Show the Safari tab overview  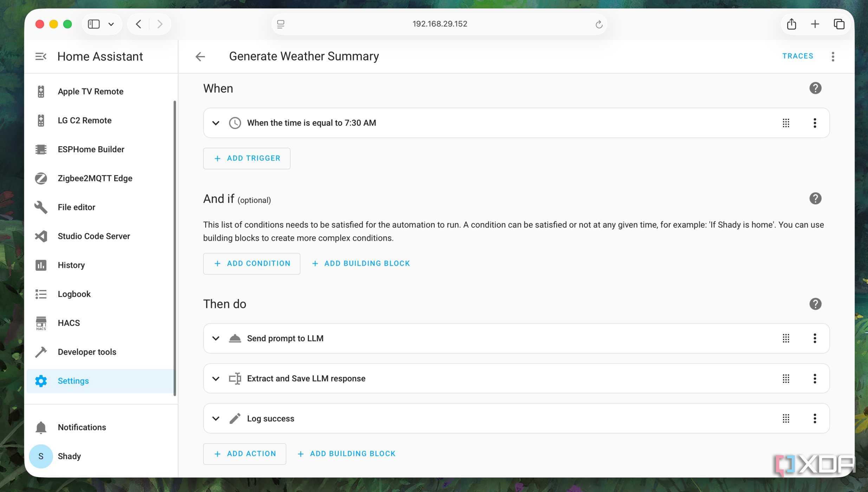pyautogui.click(x=839, y=24)
